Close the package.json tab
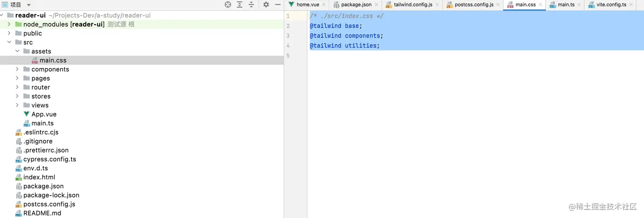This screenshot has height=218, width=644. (376, 5)
